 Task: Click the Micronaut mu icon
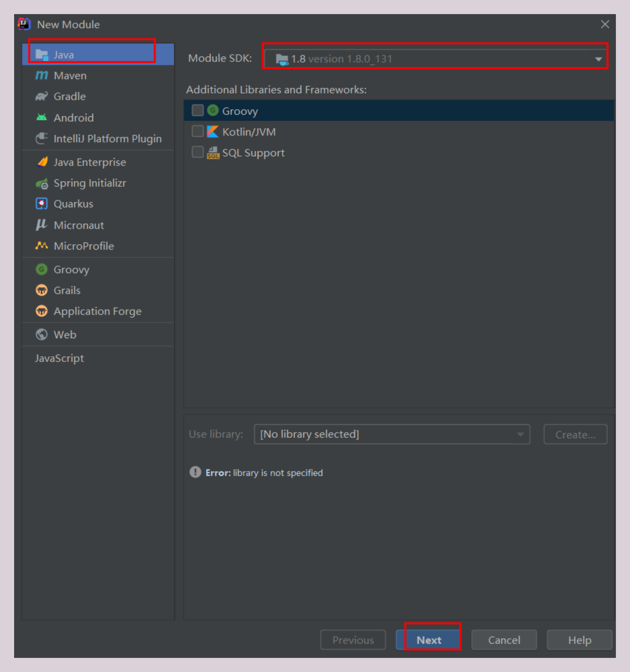(x=42, y=225)
